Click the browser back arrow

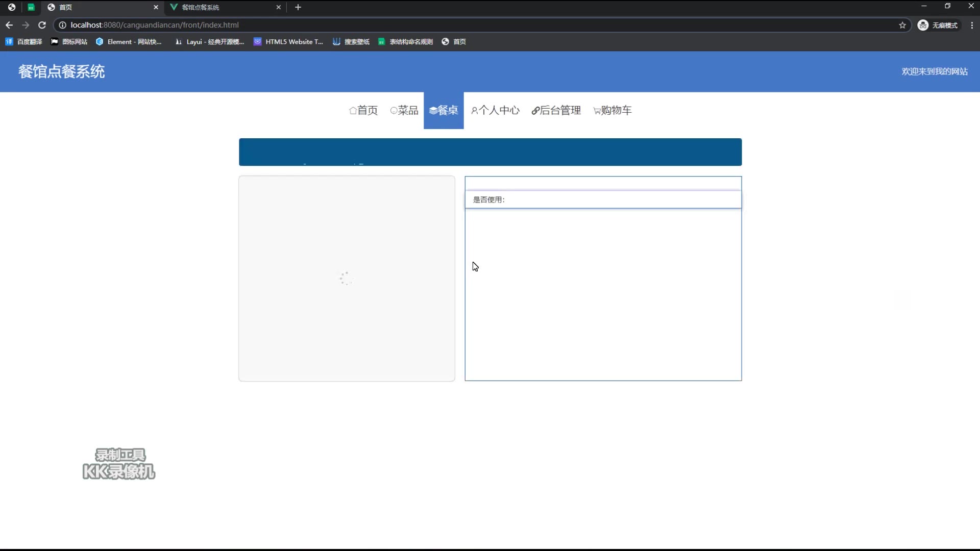9,25
